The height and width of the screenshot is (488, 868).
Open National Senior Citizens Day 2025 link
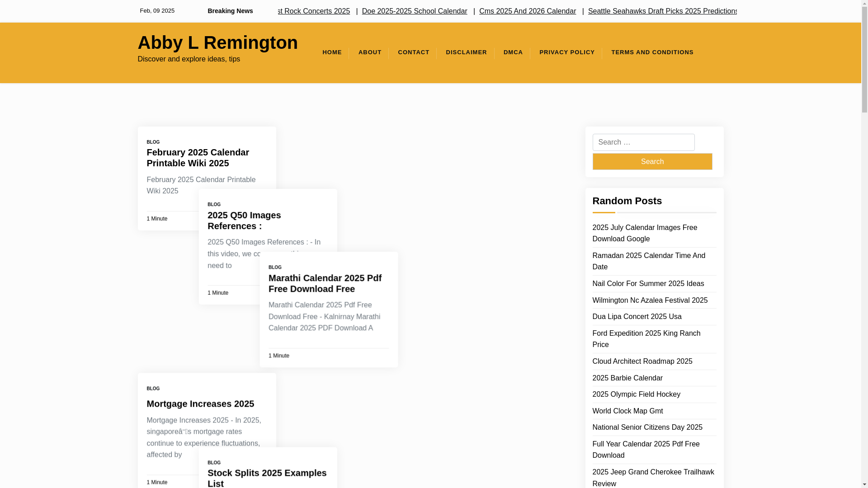coord(647,427)
